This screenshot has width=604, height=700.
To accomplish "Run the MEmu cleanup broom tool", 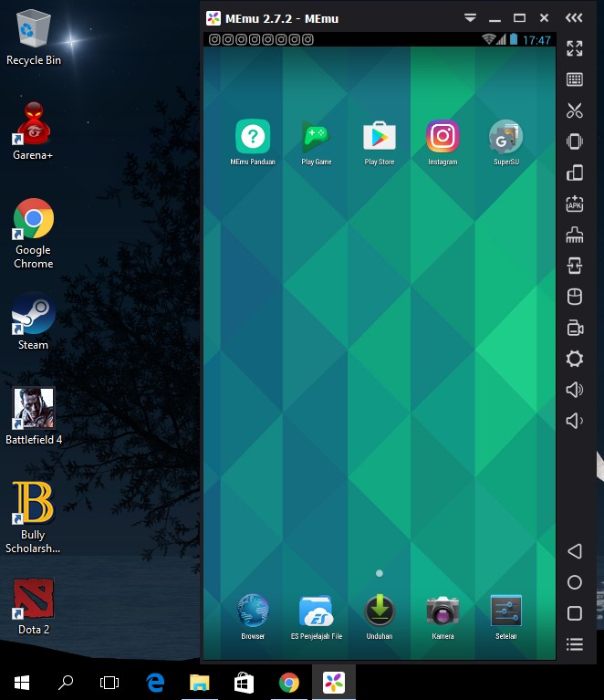I will click(575, 235).
